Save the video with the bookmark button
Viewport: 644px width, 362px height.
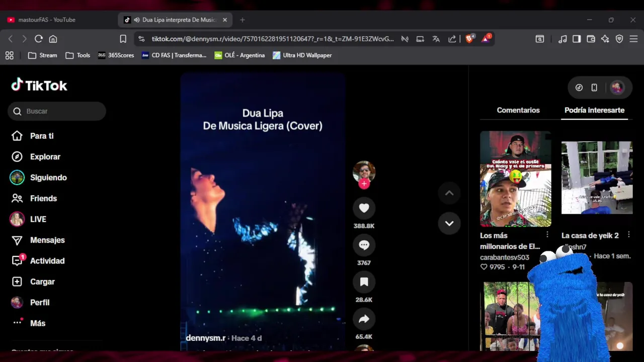click(x=364, y=282)
